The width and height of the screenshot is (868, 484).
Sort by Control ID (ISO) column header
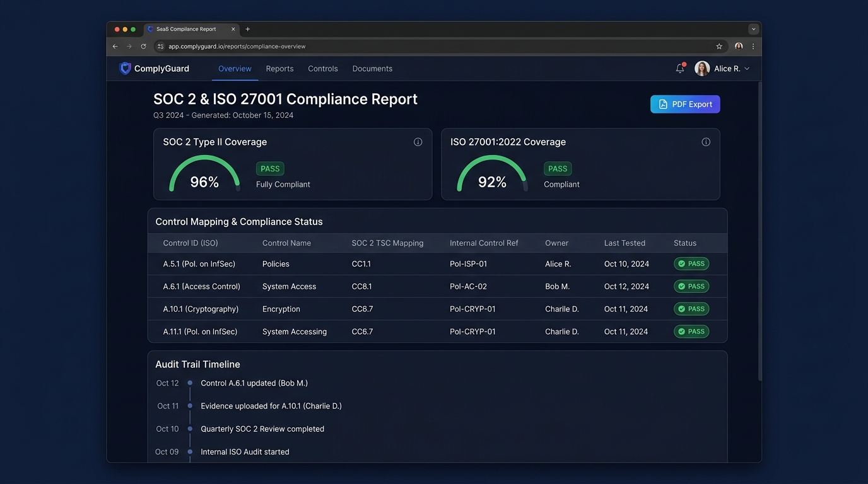pos(191,243)
